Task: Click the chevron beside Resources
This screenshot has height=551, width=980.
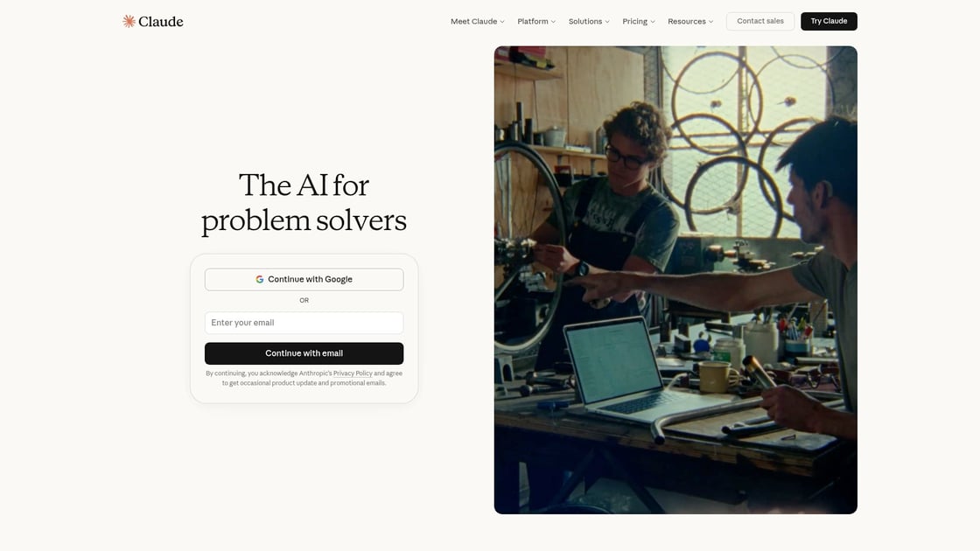Action: click(711, 22)
